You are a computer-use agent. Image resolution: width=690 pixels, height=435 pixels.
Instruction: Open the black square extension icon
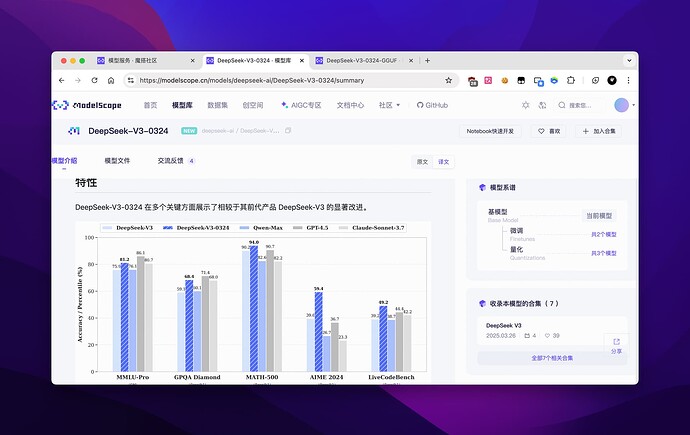521,80
